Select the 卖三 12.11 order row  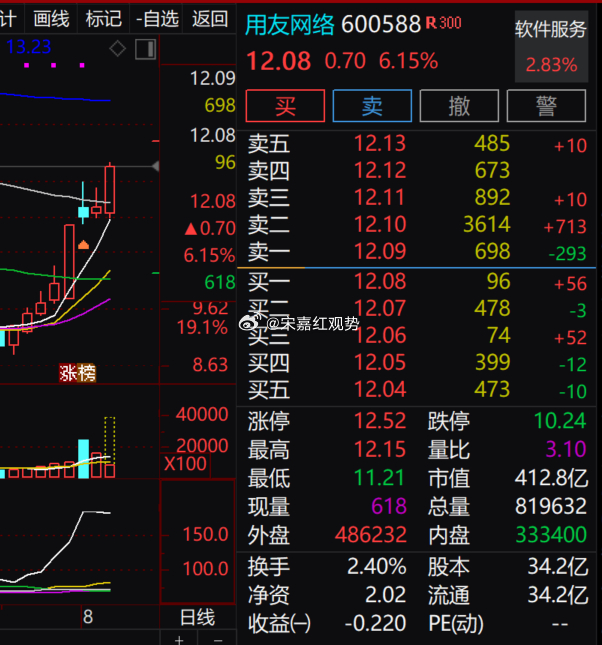[416, 197]
